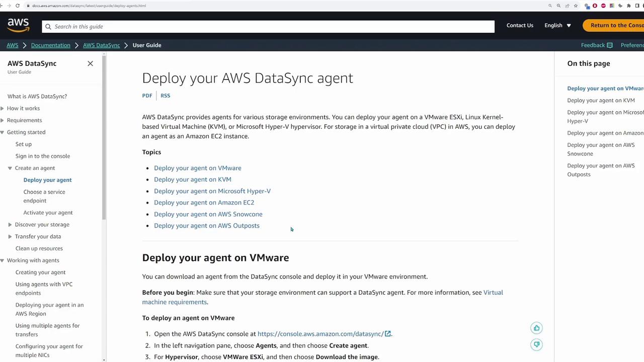Collapse the Create an agent tree node
Image resolution: width=644 pixels, height=362 pixels.
[x=10, y=168]
